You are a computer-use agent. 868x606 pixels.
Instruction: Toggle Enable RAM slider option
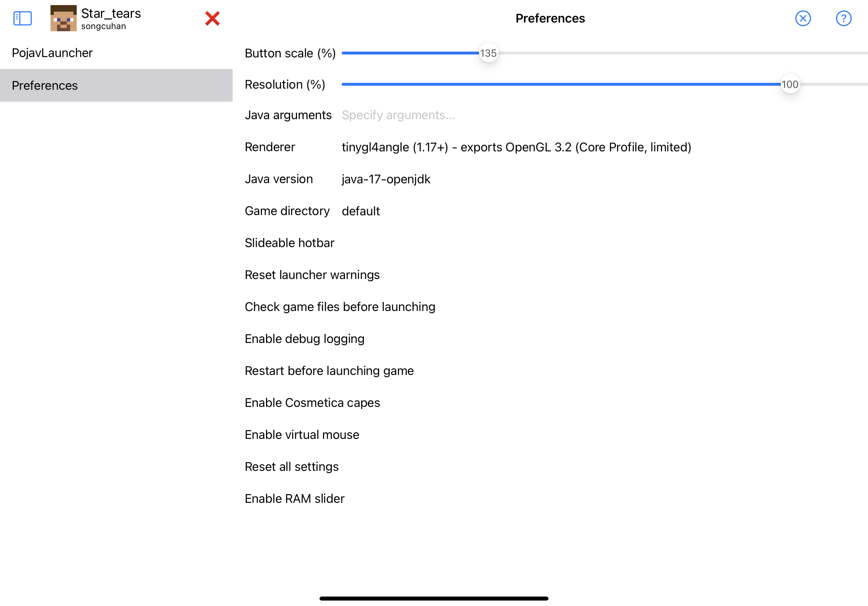[x=556, y=499]
